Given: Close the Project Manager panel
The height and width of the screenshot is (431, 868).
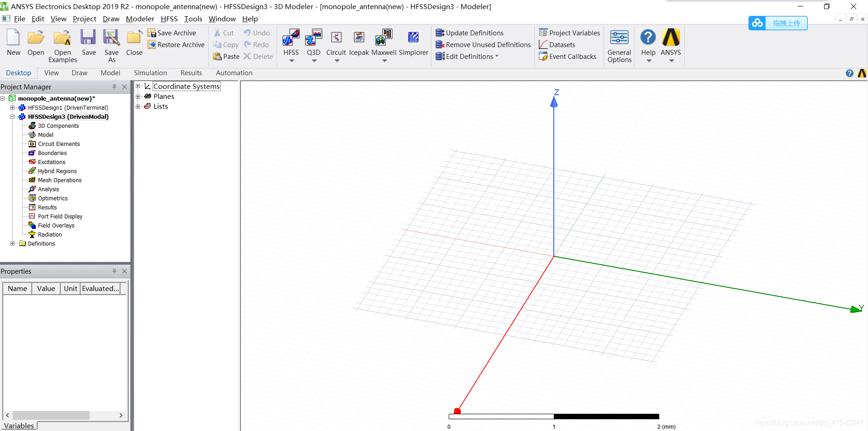Looking at the screenshot, I should tap(125, 87).
